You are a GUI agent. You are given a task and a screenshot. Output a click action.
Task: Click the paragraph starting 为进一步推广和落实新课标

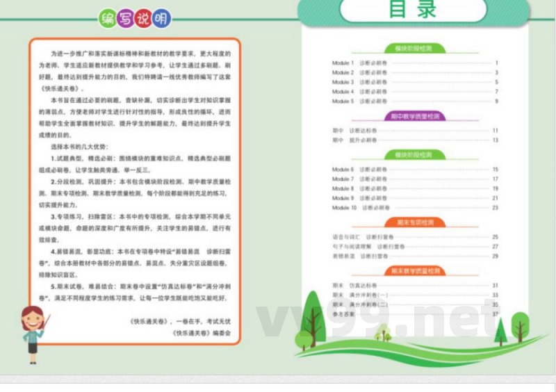(135, 71)
